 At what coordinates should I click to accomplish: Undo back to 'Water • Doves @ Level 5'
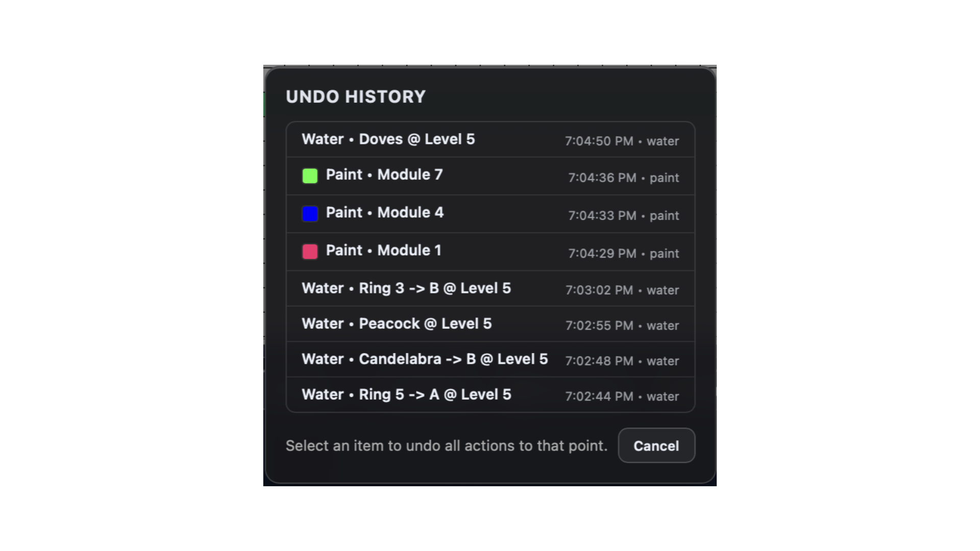[388, 139]
